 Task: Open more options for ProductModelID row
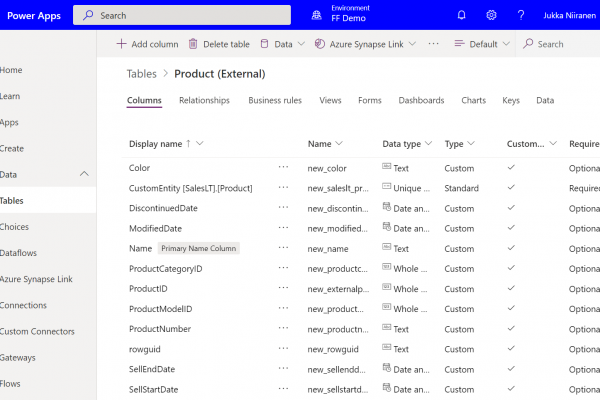(x=284, y=308)
